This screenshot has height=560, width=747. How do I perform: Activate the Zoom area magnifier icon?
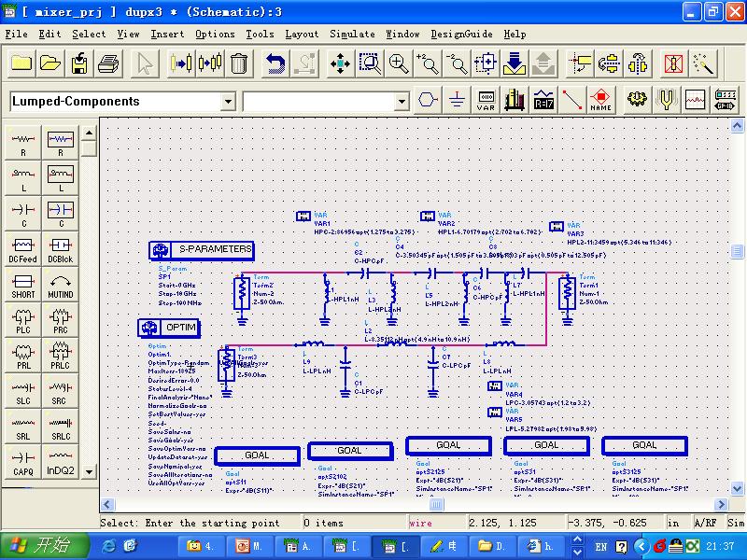[370, 63]
